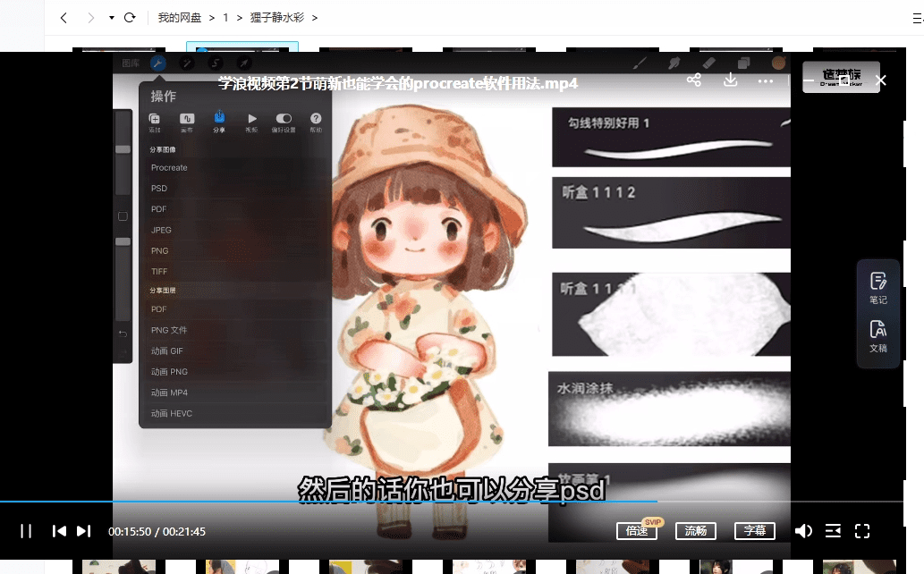Expand navigation history dropdown arrow
This screenshot has height=574, width=924.
point(112,18)
